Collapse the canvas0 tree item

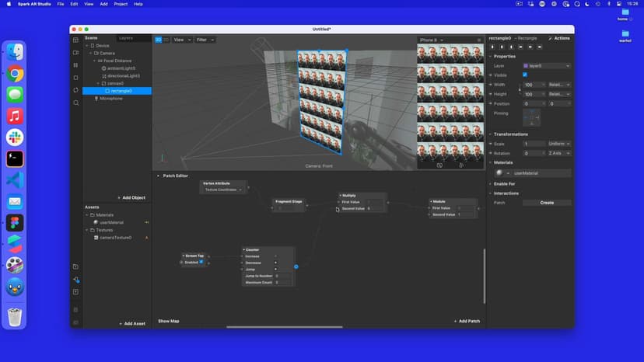point(98,83)
